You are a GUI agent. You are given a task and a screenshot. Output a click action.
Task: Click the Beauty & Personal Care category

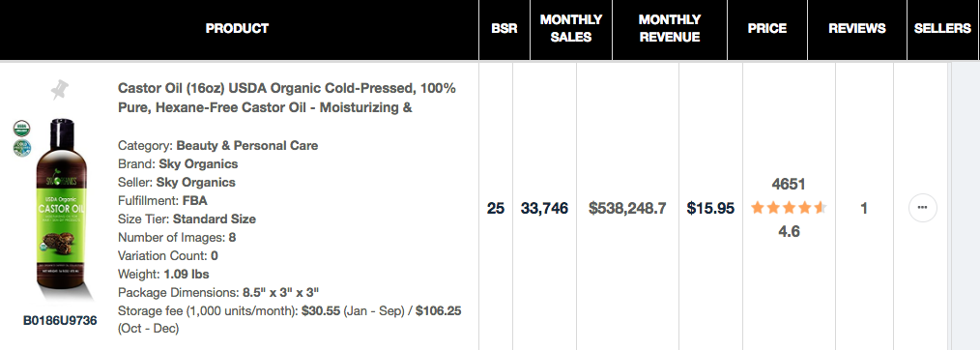click(246, 146)
